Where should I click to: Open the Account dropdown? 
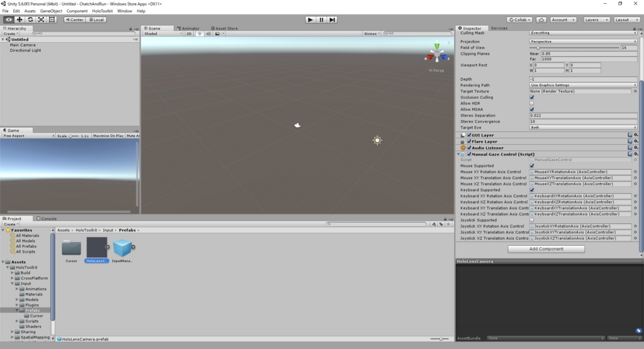(x=563, y=19)
